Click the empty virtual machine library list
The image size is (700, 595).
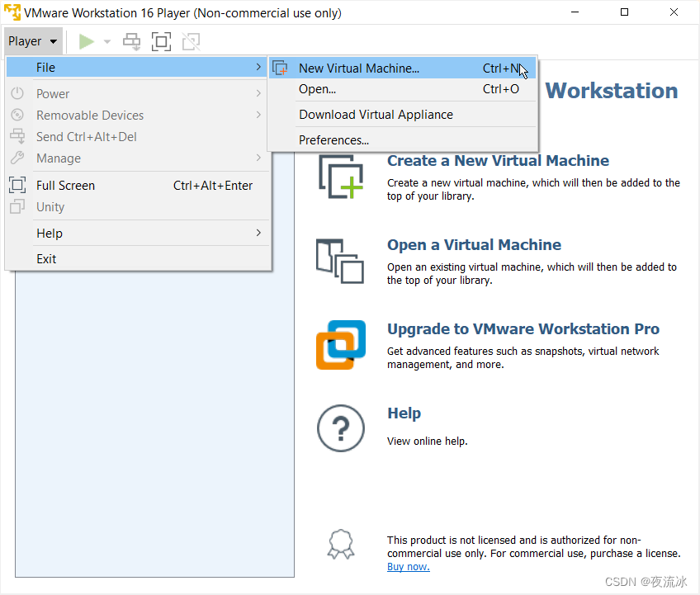[x=154, y=423]
